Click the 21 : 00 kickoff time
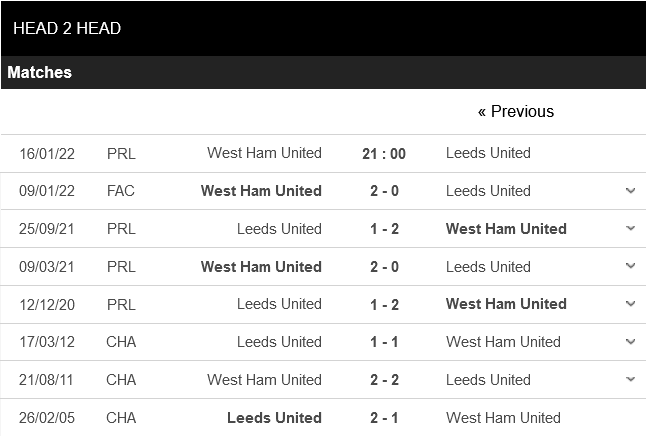Image resolution: width=646 pixels, height=436 pixels. 384,154
